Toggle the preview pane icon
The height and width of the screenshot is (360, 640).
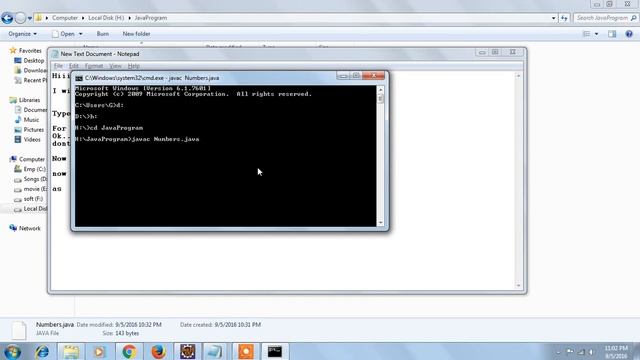pos(612,34)
